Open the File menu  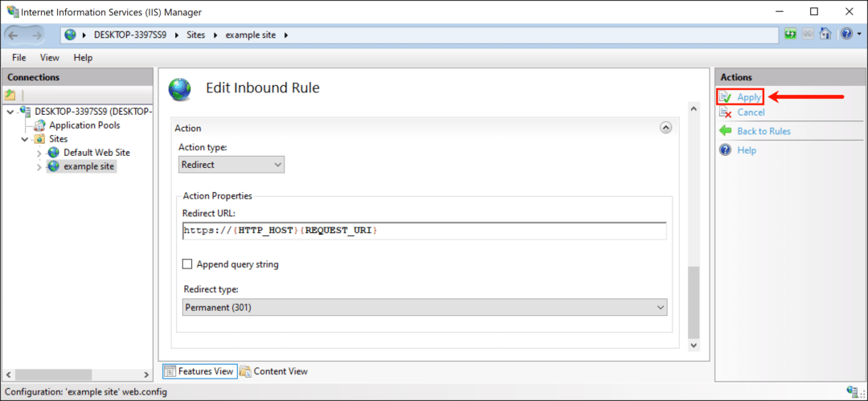pyautogui.click(x=18, y=58)
